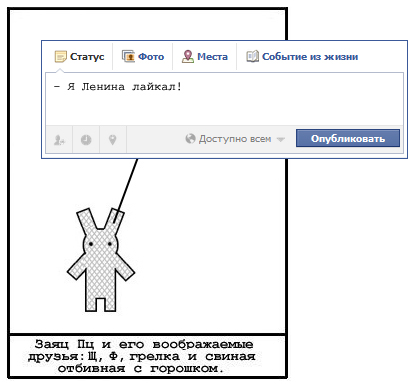The image size is (418, 386).
Task: Click the map pin person icon for Места
Action: [x=188, y=56]
